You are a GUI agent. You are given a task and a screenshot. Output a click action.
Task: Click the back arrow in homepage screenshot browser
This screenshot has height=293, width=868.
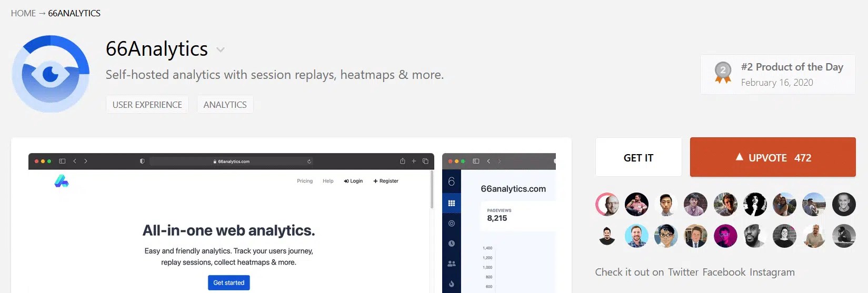[75, 161]
